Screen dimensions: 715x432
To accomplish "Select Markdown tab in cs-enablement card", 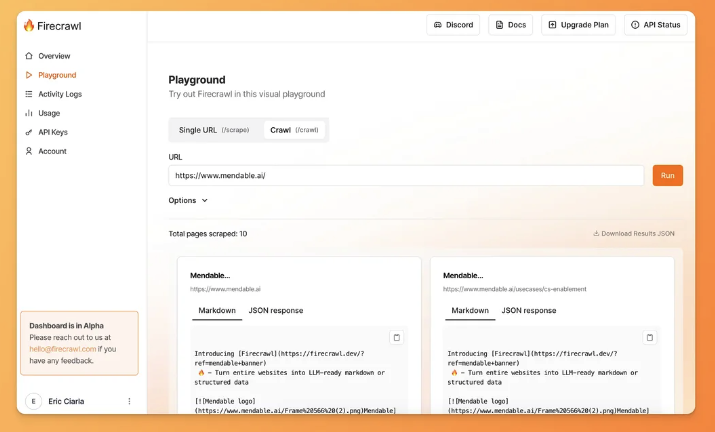I will pyautogui.click(x=470, y=311).
